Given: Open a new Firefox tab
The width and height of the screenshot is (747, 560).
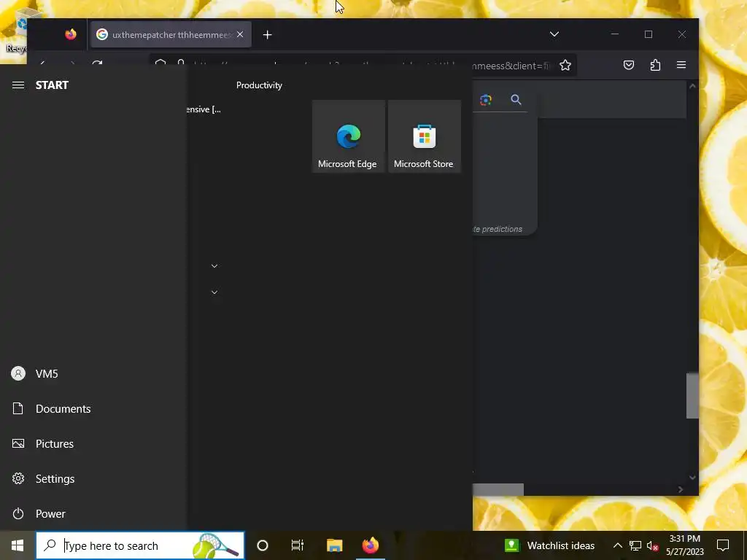Looking at the screenshot, I should click(x=267, y=35).
